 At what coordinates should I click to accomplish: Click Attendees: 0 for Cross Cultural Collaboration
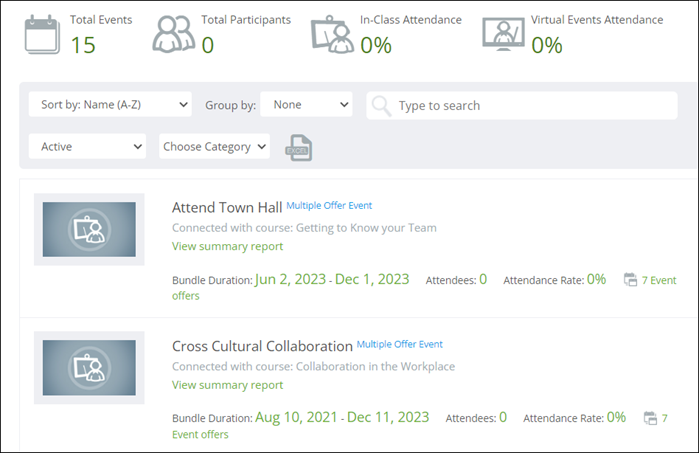click(476, 418)
